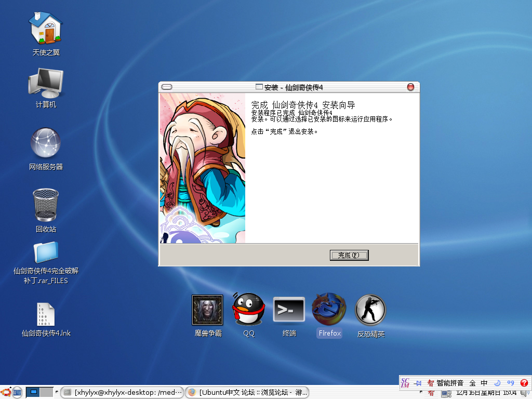Open the Ubuntu main menu icon
The width and height of the screenshot is (532, 399).
click(6, 392)
